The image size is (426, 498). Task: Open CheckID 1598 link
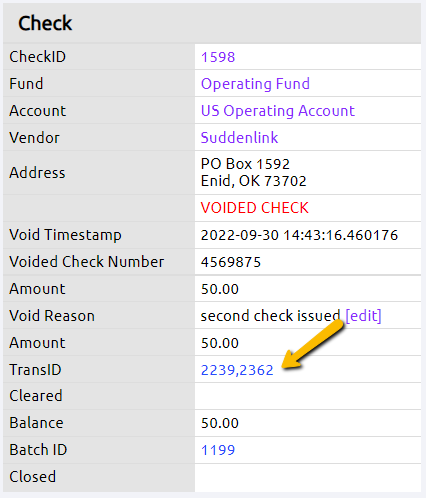[218, 57]
